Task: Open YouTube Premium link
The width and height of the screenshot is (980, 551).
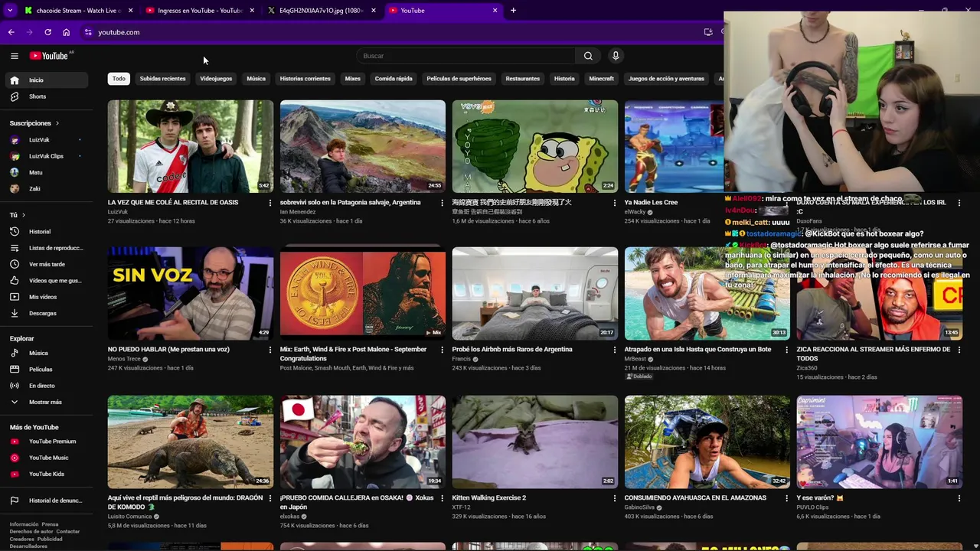Action: (47, 442)
